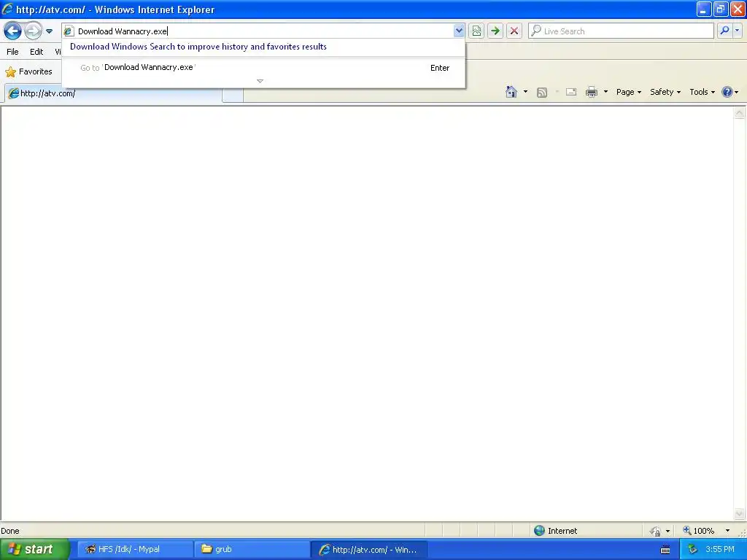Screen dimensions: 747x560
Task: Click Download Windows Search suggestion link
Action: 198,47
